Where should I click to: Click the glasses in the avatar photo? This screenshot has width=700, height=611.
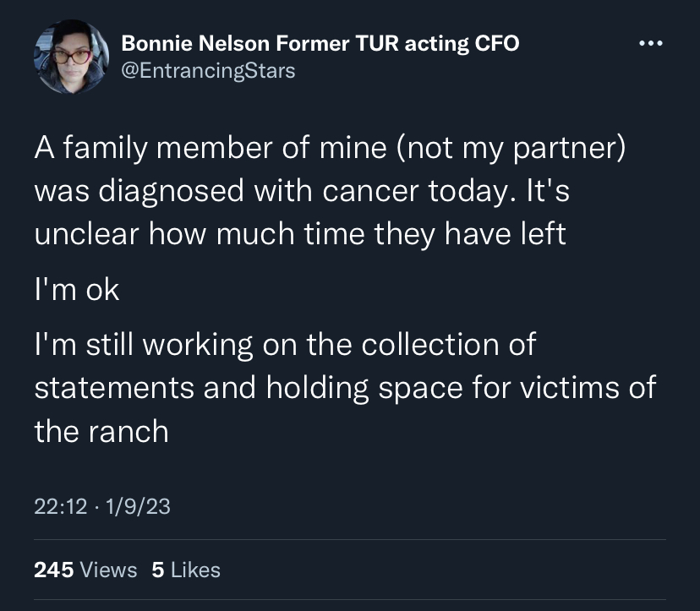point(71,57)
